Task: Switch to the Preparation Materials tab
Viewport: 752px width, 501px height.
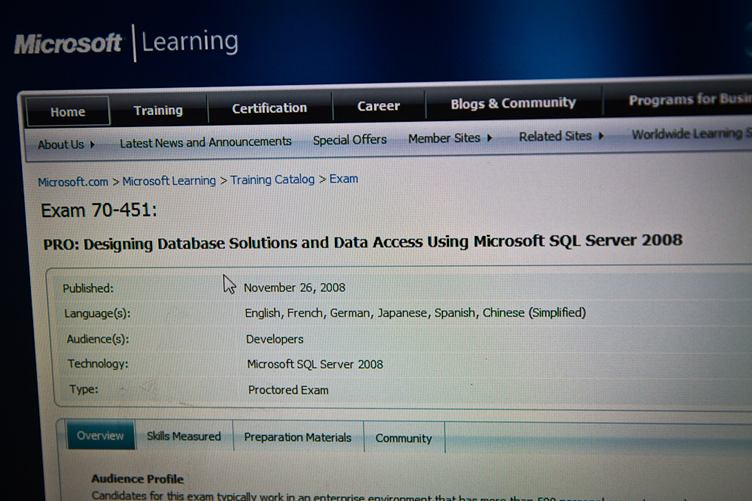Action: pos(297,437)
